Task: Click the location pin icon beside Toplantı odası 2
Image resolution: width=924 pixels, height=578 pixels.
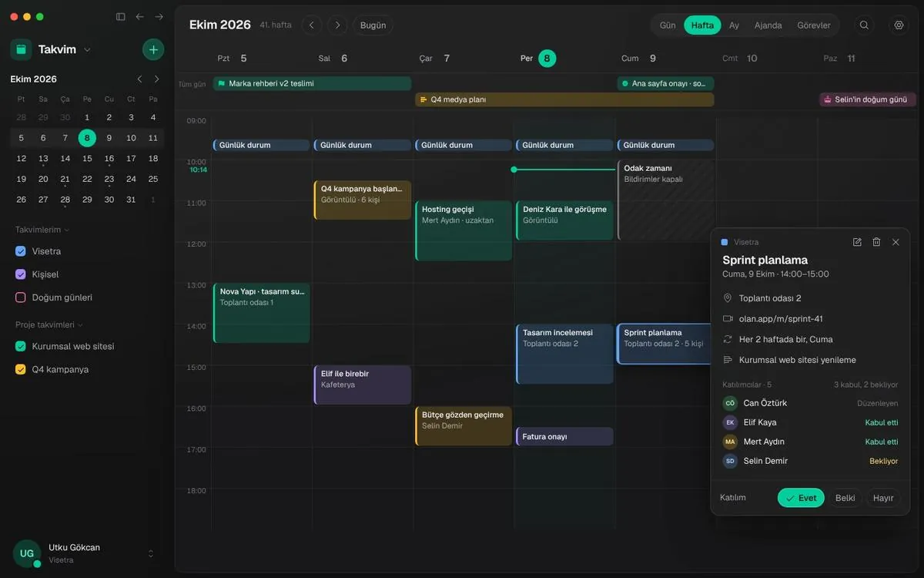Action: click(728, 298)
